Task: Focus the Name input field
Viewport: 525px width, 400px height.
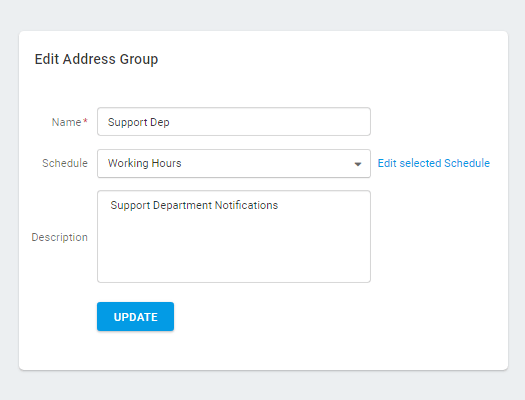Action: tap(234, 122)
